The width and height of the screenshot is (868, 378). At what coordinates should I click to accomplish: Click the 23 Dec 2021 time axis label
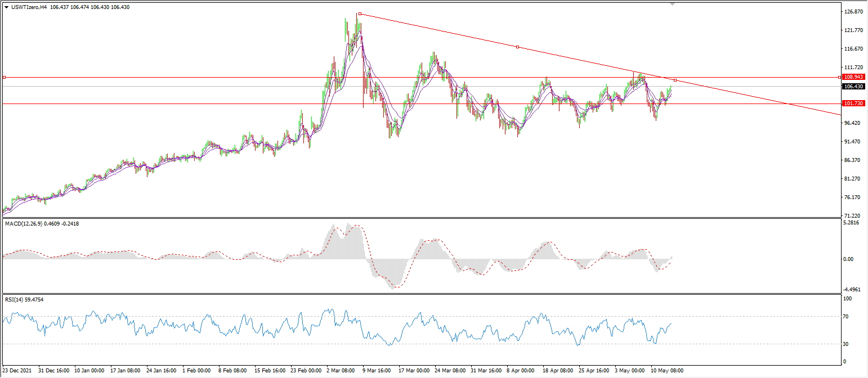18,371
